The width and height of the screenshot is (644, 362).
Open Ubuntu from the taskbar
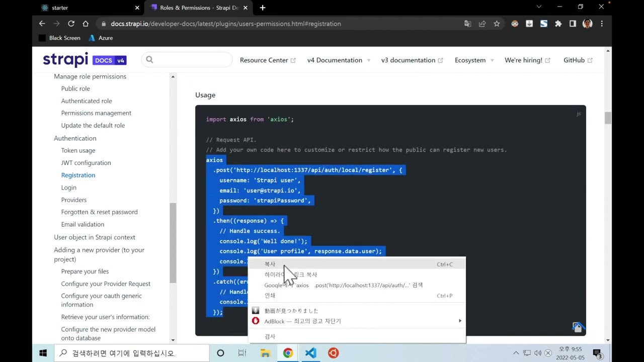(x=333, y=353)
